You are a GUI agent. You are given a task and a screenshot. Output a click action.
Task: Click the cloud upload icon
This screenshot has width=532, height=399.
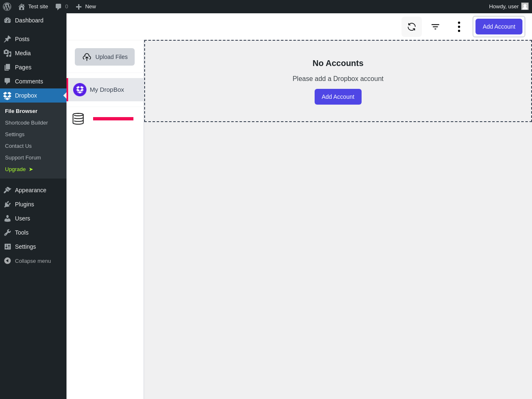(87, 57)
